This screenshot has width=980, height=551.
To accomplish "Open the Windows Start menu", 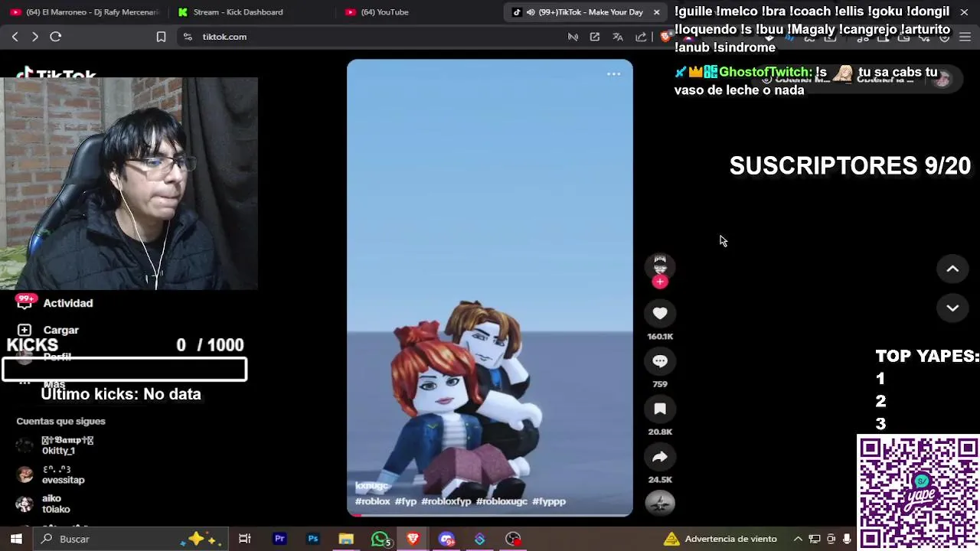I will click(15, 539).
